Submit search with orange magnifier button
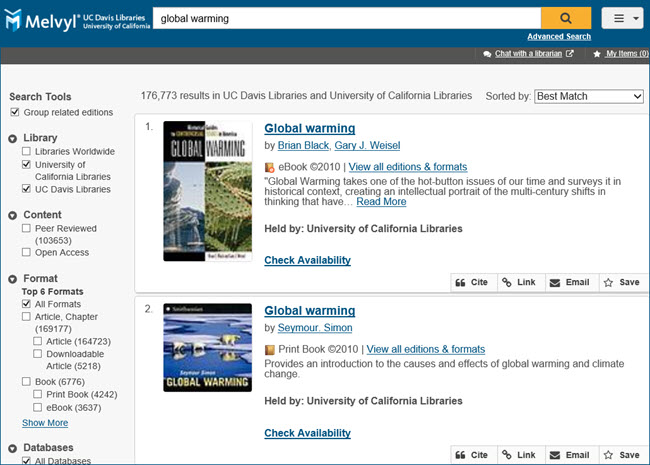Viewport: 650px width, 465px height. (566, 18)
